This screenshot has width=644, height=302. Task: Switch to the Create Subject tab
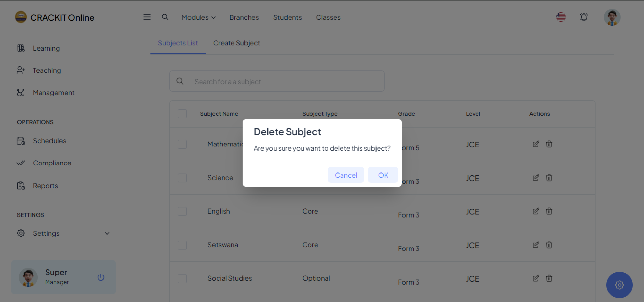[236, 43]
